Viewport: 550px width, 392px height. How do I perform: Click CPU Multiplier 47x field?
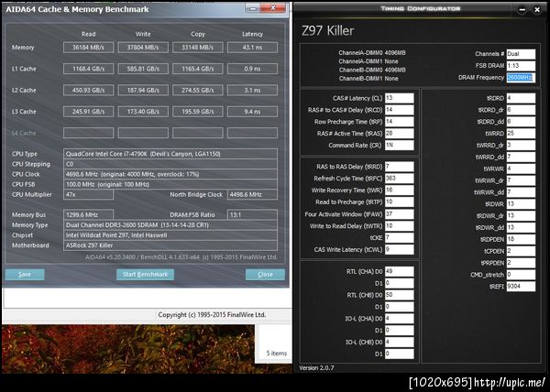[88, 194]
